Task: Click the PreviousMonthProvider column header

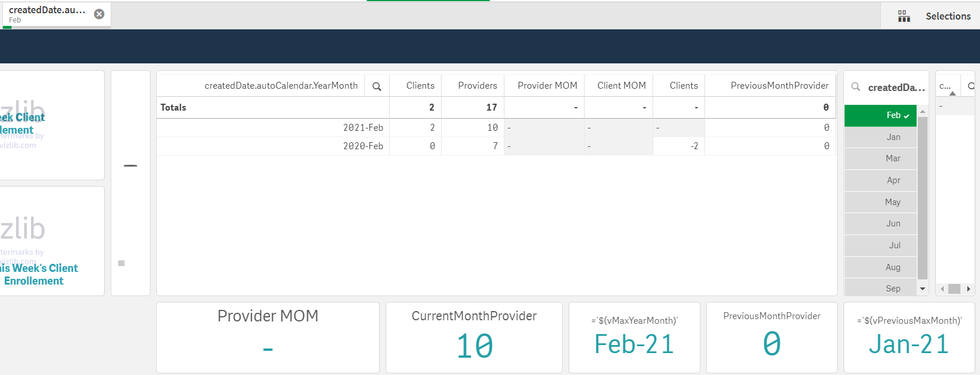Action: coord(779,86)
